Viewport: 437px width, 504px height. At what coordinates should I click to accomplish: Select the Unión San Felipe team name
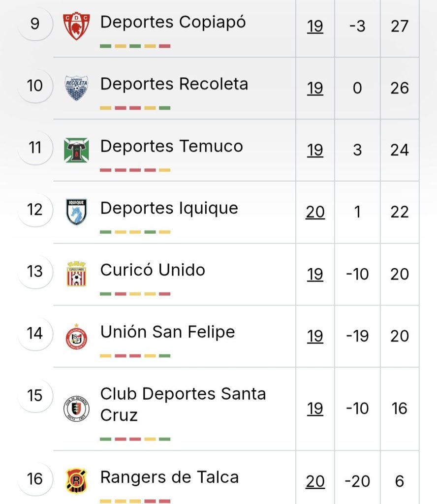click(x=167, y=332)
